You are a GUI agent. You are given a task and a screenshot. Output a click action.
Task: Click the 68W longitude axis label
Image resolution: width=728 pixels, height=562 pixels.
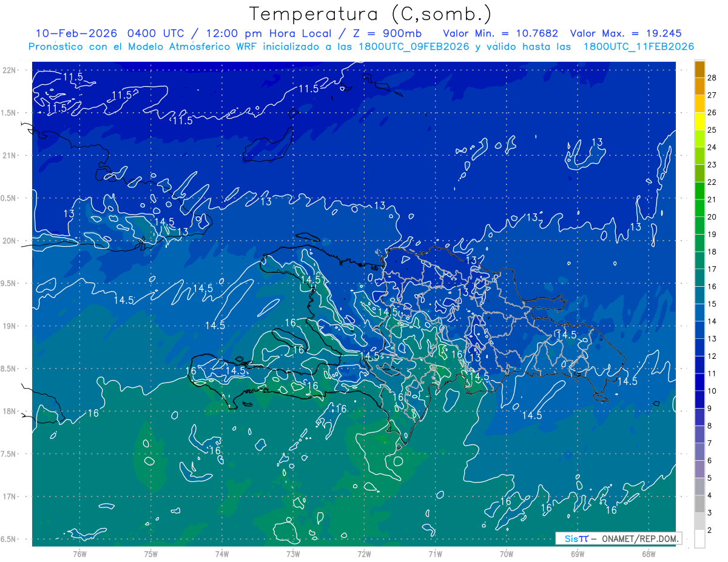649,554
